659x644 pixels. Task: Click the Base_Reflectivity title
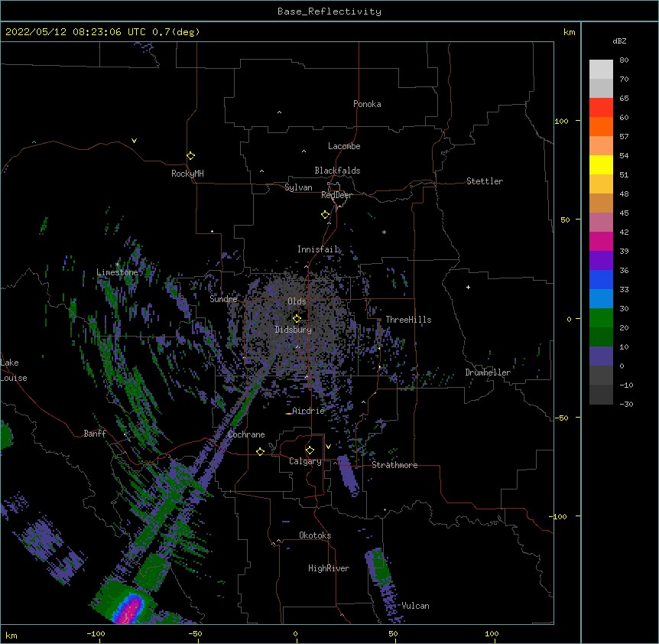(x=329, y=11)
